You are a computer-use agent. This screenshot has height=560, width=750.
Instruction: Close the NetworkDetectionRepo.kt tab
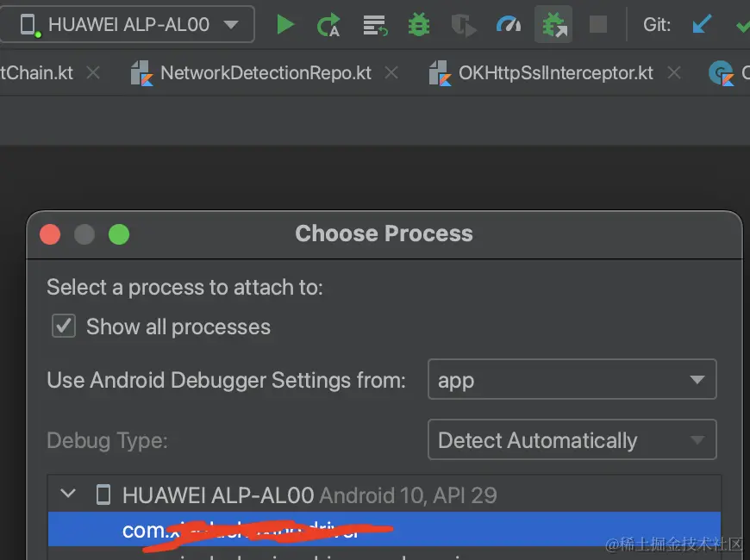pyautogui.click(x=391, y=73)
